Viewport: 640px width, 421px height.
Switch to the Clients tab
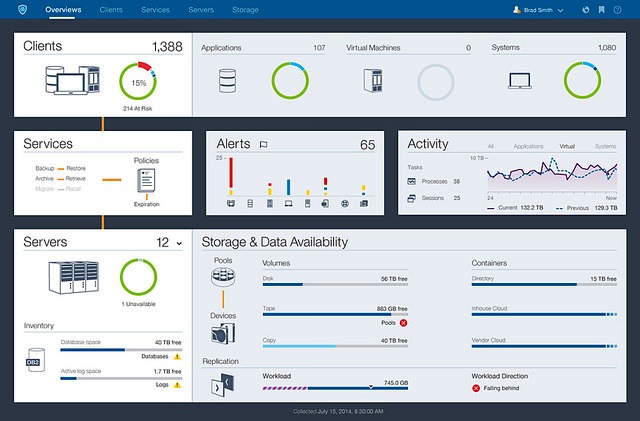tap(112, 9)
